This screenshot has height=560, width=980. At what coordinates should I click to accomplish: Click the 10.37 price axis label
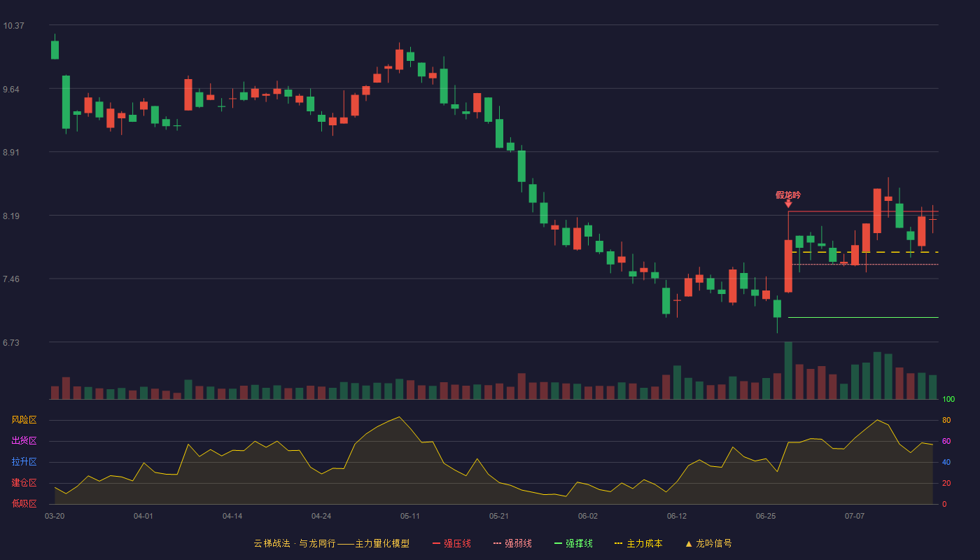13,26
